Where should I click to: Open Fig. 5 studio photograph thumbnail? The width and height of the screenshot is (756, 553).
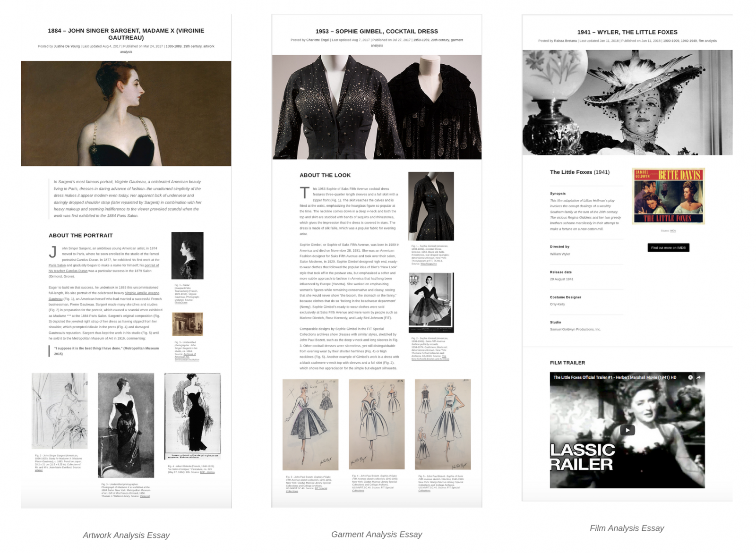[x=188, y=324]
